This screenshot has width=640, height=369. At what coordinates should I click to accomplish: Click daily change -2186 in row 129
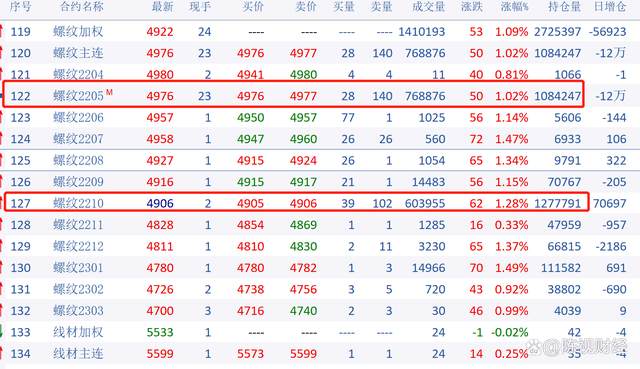[611, 247]
